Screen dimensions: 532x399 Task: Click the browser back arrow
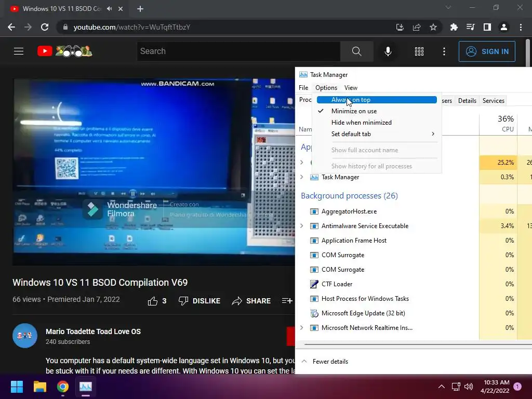11,27
